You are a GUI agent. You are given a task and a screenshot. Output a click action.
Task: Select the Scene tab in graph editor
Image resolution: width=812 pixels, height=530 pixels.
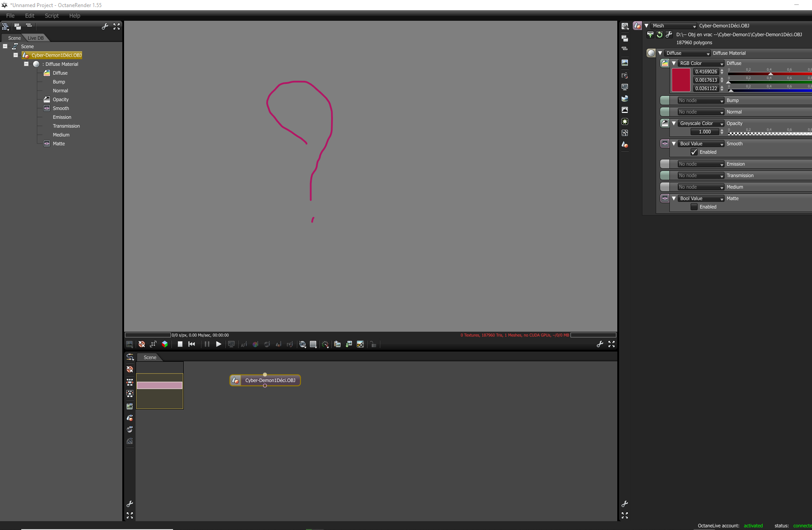[150, 357]
